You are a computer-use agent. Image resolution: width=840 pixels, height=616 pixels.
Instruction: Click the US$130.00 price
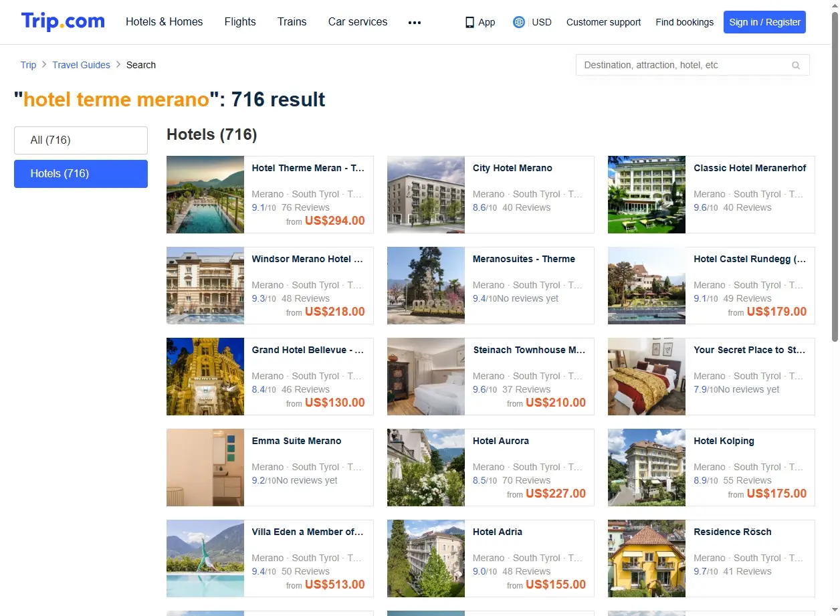pos(335,403)
